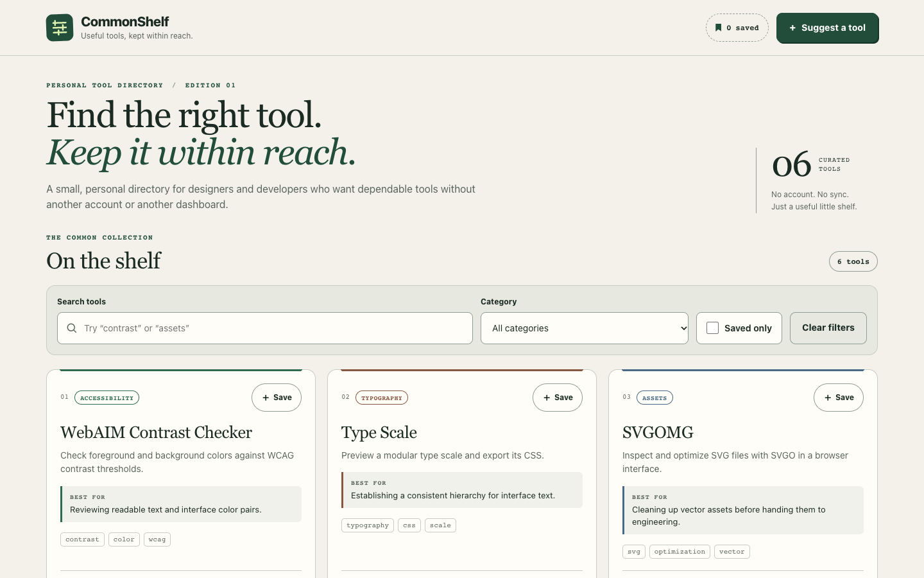Click the 'contrast' tag
The image size is (924, 578).
coord(82,539)
